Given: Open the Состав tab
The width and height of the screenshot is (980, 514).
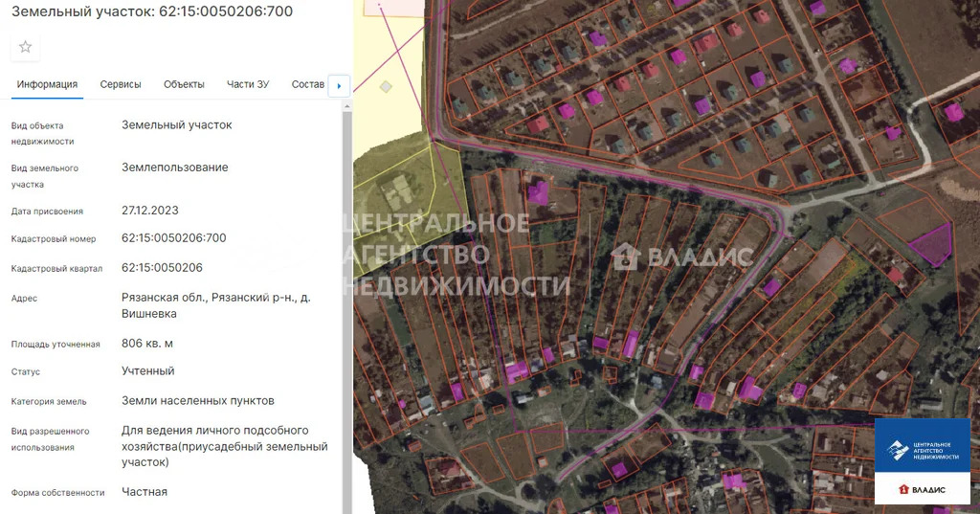Looking at the screenshot, I should (x=308, y=84).
